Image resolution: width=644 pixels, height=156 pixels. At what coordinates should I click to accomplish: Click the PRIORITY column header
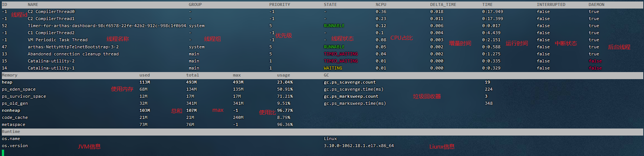pyautogui.click(x=280, y=4)
